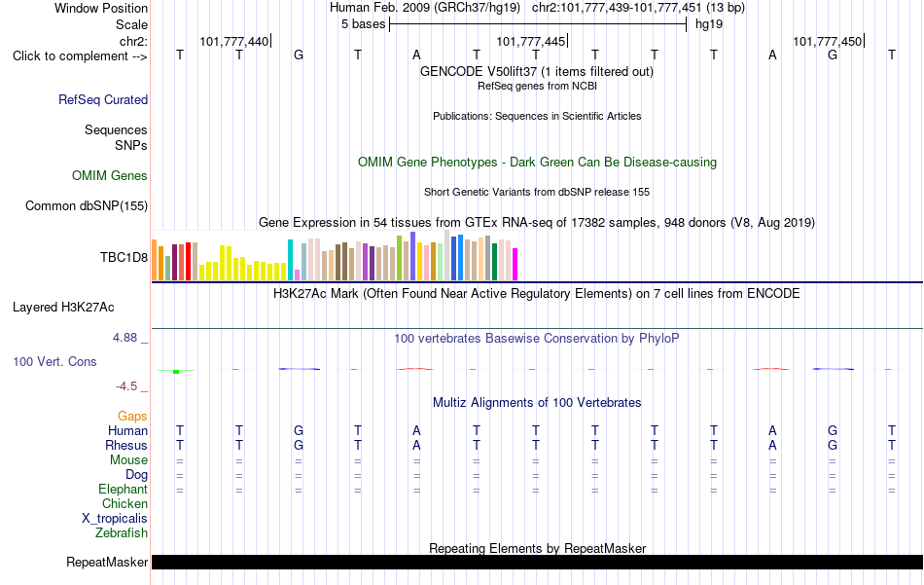Viewport: 924px width, 585px height.
Task: Click the RepeatMasker label on left
Action: tap(107, 562)
